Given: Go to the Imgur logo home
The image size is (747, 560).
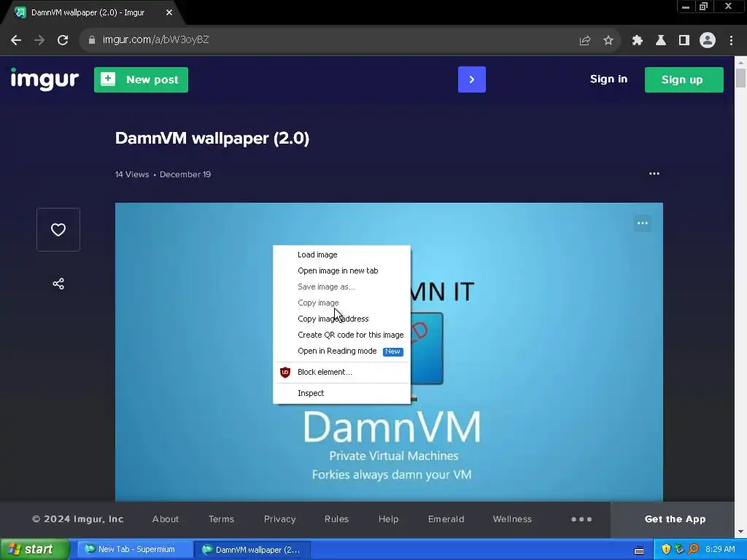Looking at the screenshot, I should [x=44, y=79].
